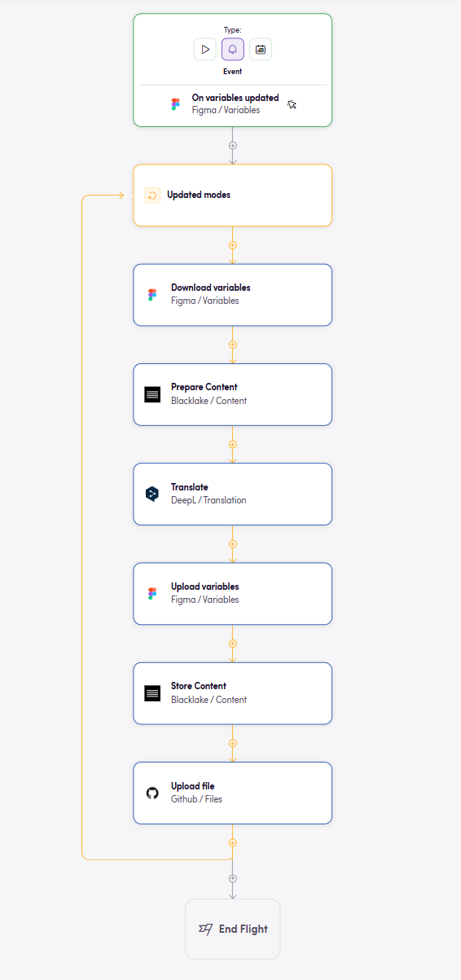This screenshot has height=980, width=461.
Task: Select the Translate DeepL step card
Action: [x=233, y=494]
